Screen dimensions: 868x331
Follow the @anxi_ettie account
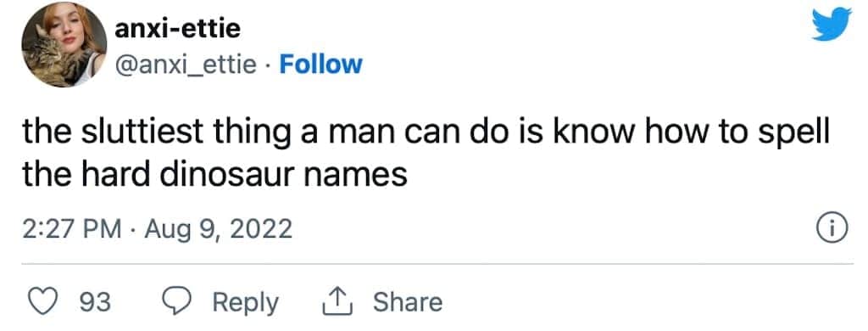point(320,65)
